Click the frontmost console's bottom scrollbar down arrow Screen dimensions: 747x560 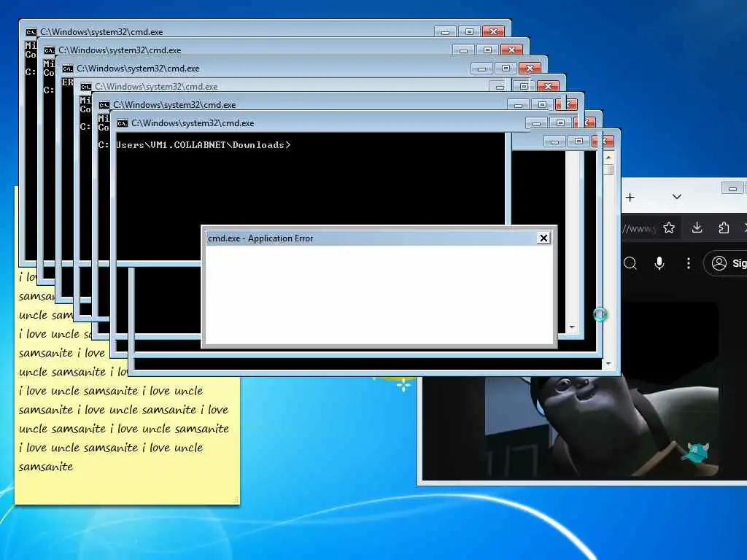pyautogui.click(x=608, y=364)
